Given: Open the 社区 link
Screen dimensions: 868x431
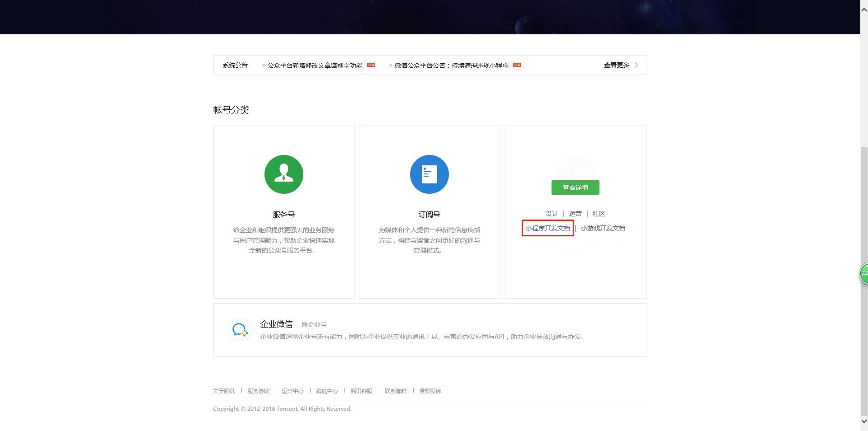Looking at the screenshot, I should point(598,214).
